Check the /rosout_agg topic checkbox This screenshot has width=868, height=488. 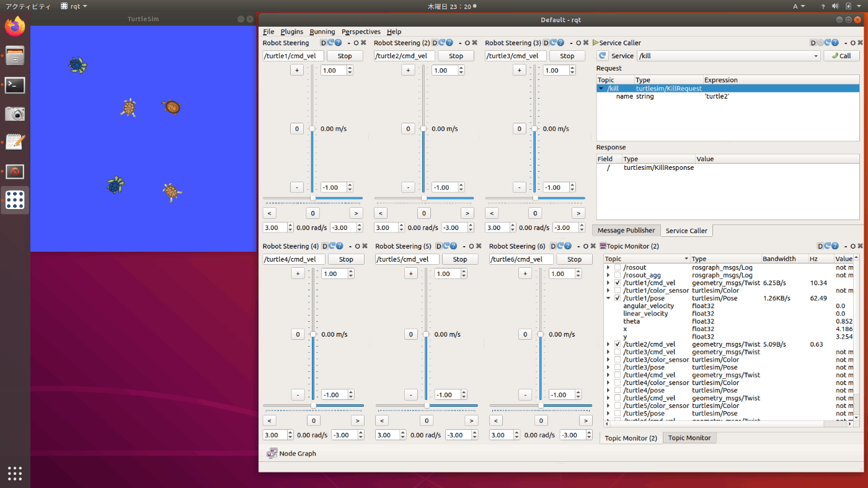click(618, 275)
